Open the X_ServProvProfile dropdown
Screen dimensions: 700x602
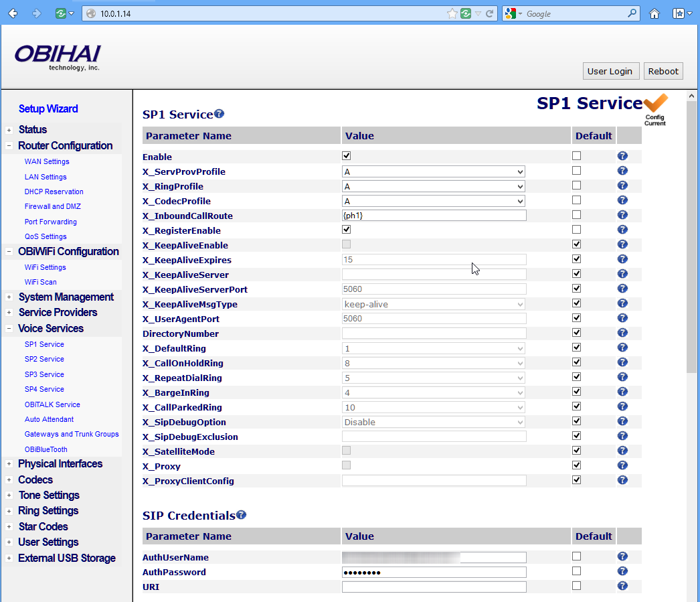coord(434,171)
